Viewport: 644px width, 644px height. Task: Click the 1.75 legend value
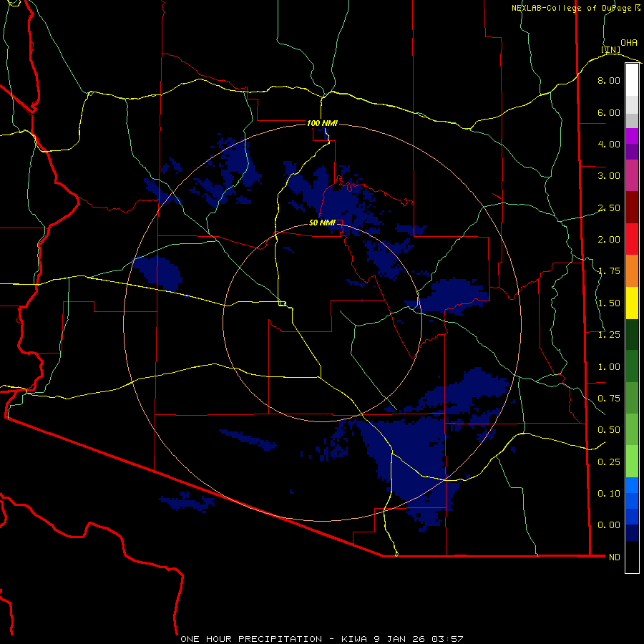pyautogui.click(x=609, y=271)
